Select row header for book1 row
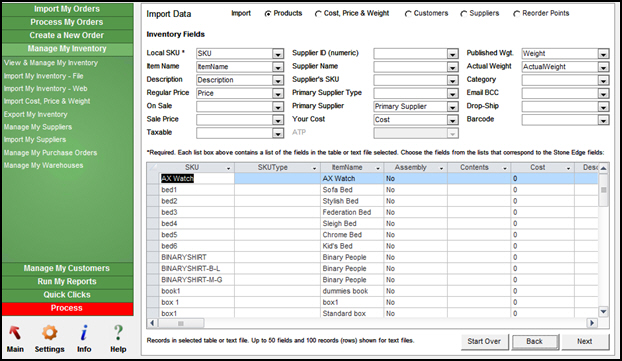 click(153, 291)
